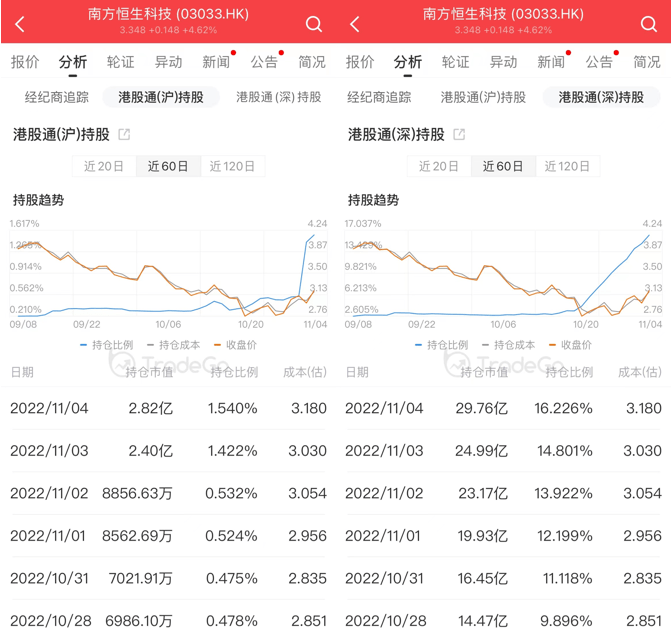
Task: Switch to 报价 tab in the right panel
Action: 360,62
